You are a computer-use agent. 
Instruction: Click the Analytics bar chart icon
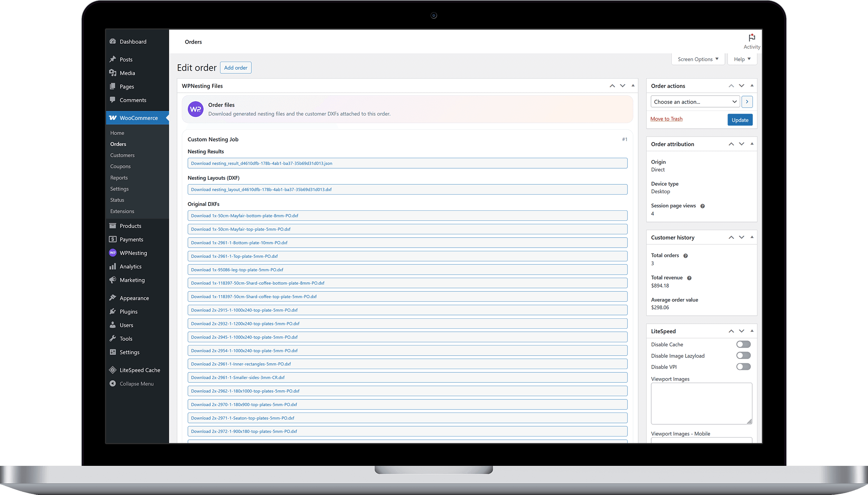112,266
